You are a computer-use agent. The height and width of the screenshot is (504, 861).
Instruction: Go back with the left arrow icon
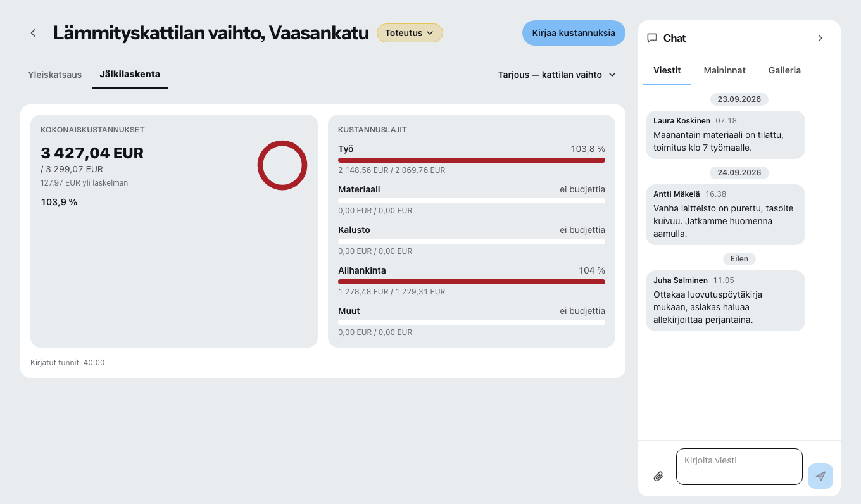click(33, 33)
